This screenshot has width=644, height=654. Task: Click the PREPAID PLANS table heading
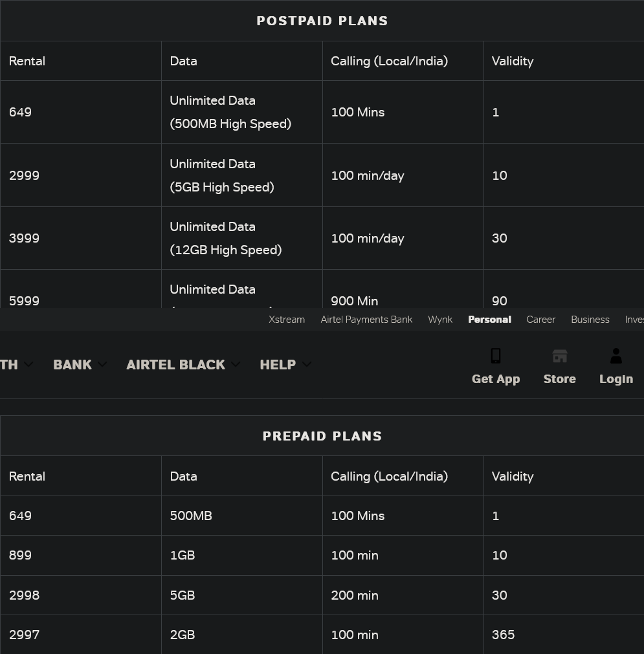pos(322,436)
